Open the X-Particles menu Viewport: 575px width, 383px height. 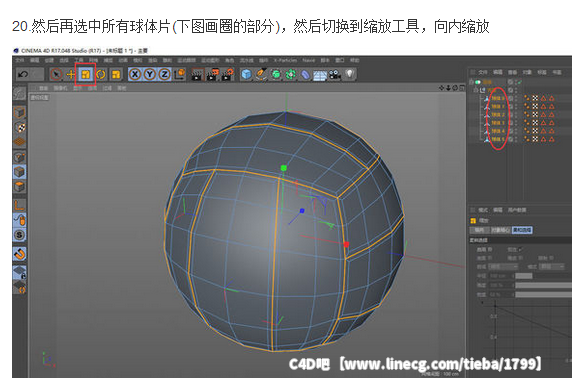(x=286, y=60)
